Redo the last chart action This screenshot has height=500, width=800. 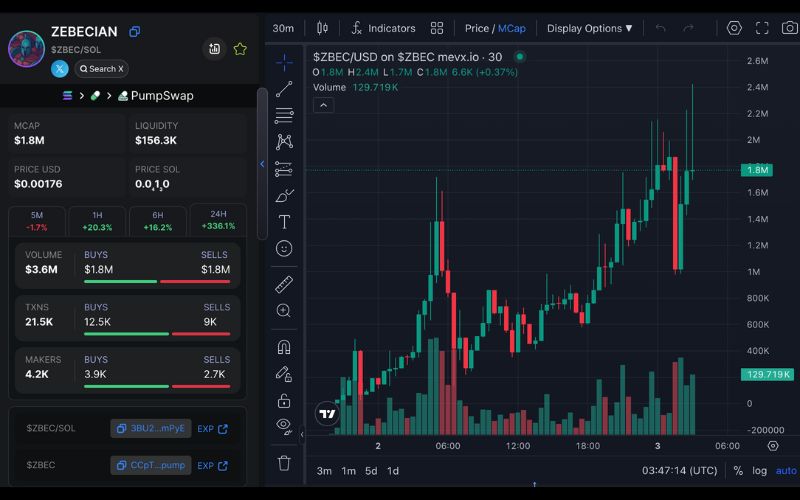click(688, 28)
